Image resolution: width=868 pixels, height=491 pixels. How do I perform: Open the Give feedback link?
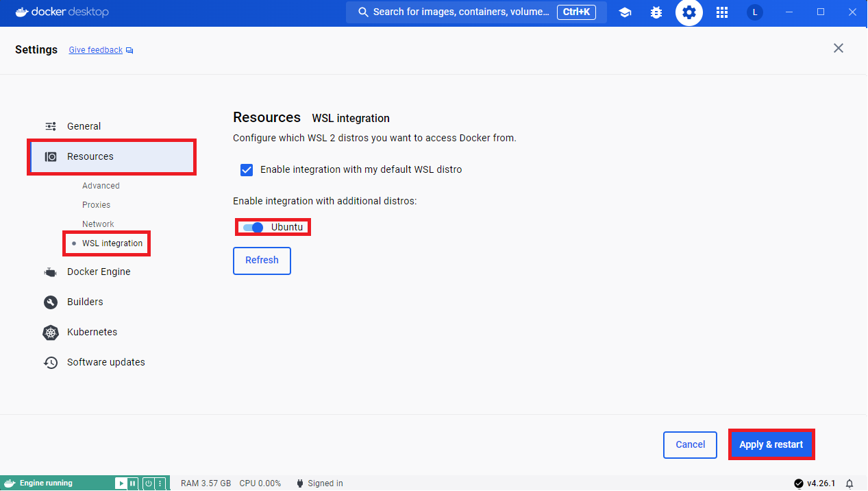pos(96,50)
